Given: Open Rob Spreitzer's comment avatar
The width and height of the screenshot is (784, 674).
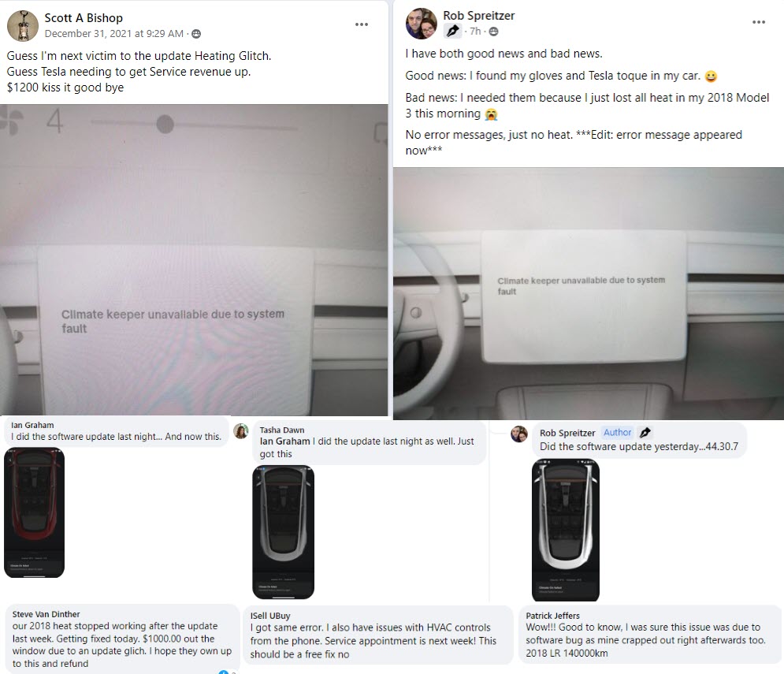Looking at the screenshot, I should click(519, 434).
